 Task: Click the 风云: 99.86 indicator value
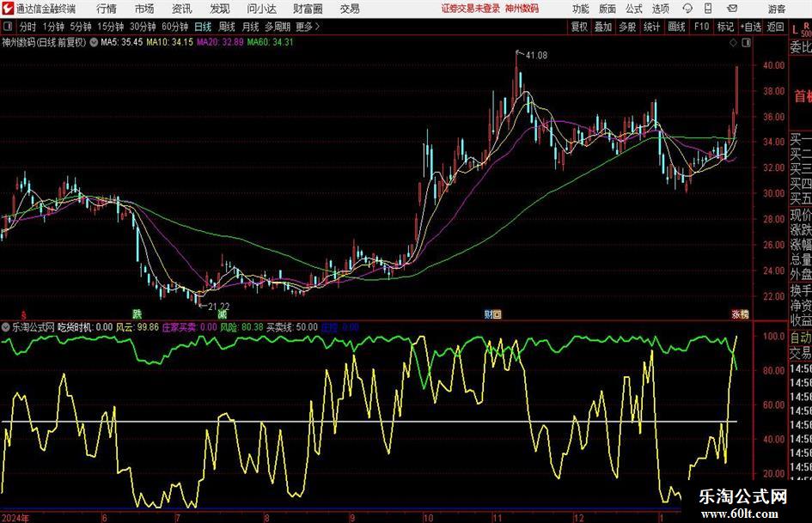pyautogui.click(x=137, y=327)
